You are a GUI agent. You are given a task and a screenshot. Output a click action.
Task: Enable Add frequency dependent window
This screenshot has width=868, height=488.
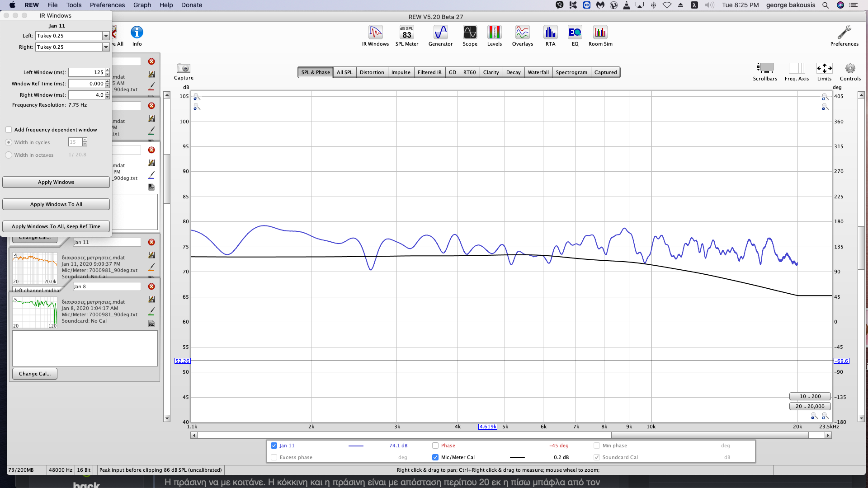9,130
